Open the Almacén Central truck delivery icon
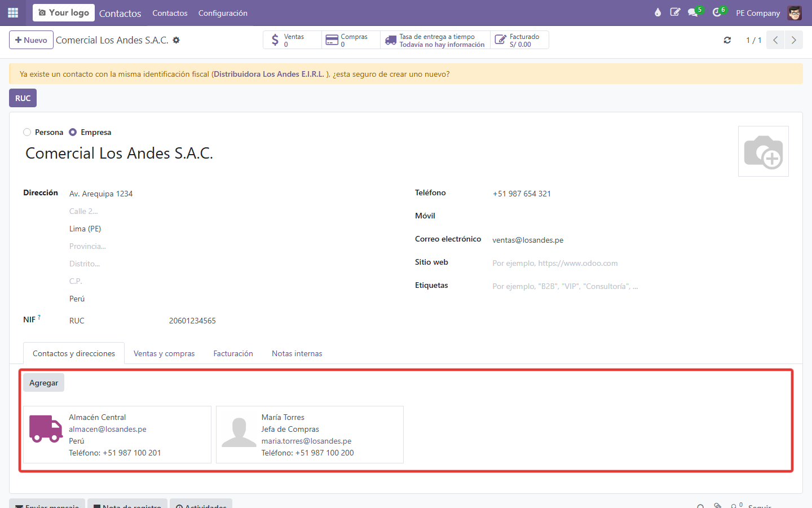Viewport: 812px width, 508px height. (x=46, y=429)
